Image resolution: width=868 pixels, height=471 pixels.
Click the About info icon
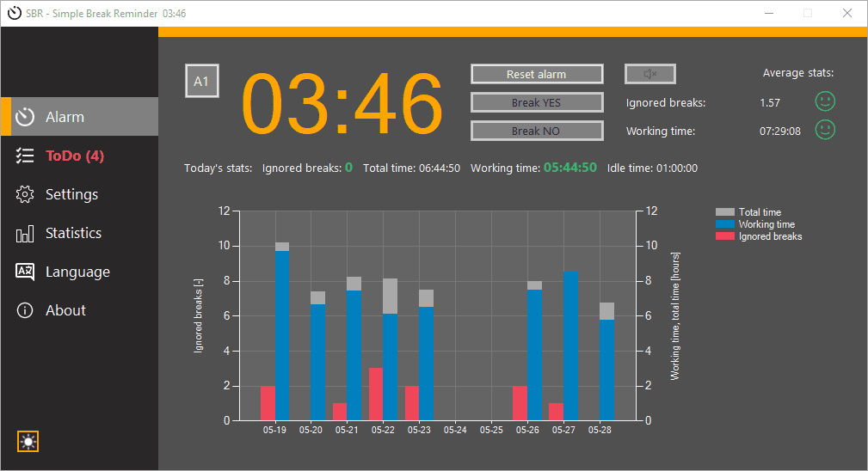(x=25, y=310)
